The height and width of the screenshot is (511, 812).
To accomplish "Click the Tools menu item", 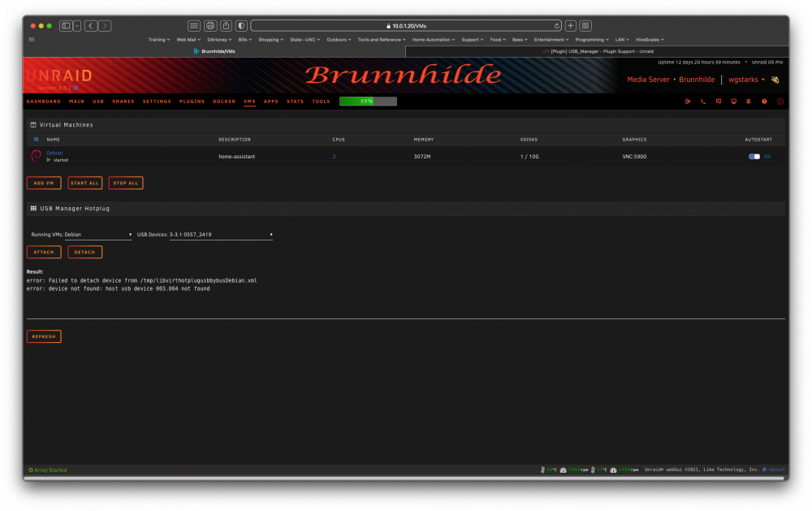I will tap(321, 102).
